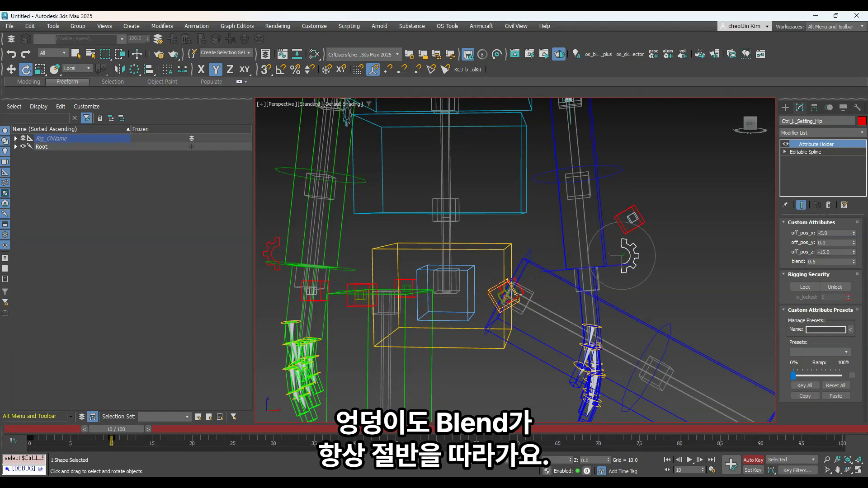Screen dimensions: 868x488
Task: Open the Utilities wrench panel
Action: [858, 107]
